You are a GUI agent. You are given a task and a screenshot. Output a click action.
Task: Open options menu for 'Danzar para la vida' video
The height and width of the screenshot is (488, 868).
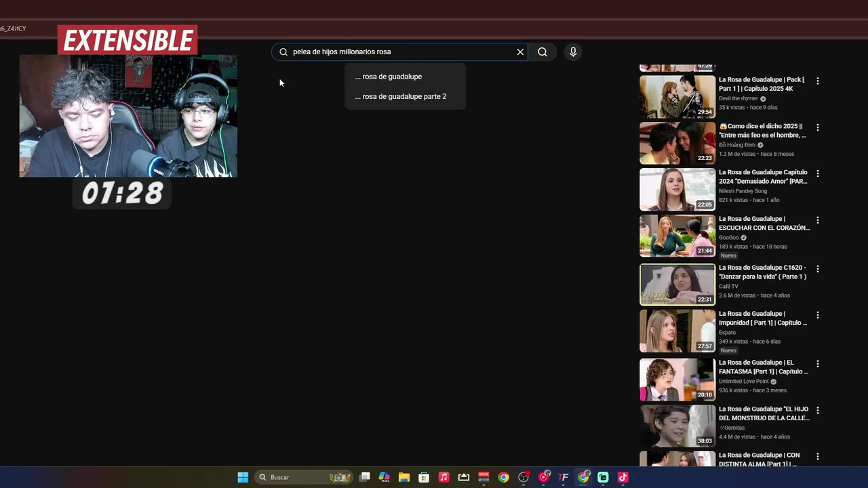817,269
